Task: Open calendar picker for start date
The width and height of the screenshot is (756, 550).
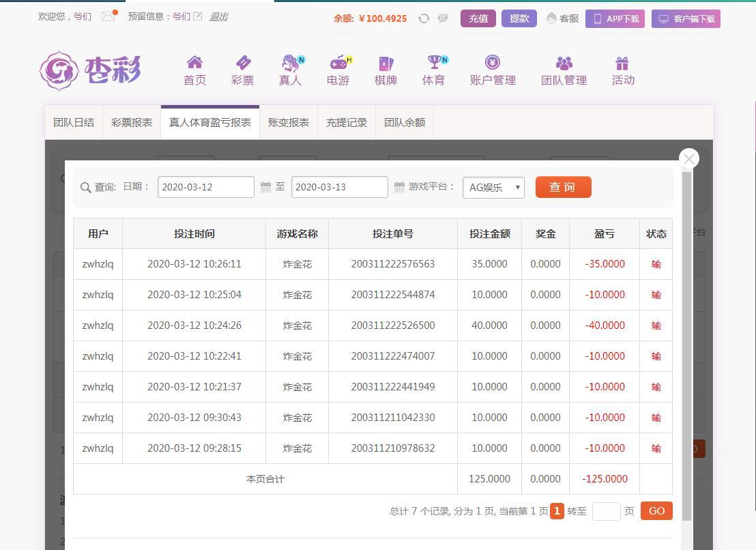Action: (265, 187)
